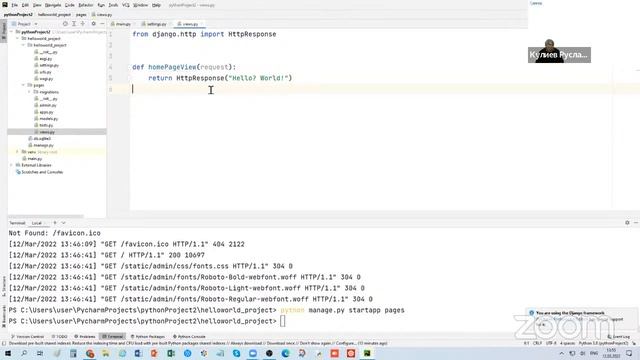
Task: Click the terminal command prompt cursor
Action: point(282,321)
